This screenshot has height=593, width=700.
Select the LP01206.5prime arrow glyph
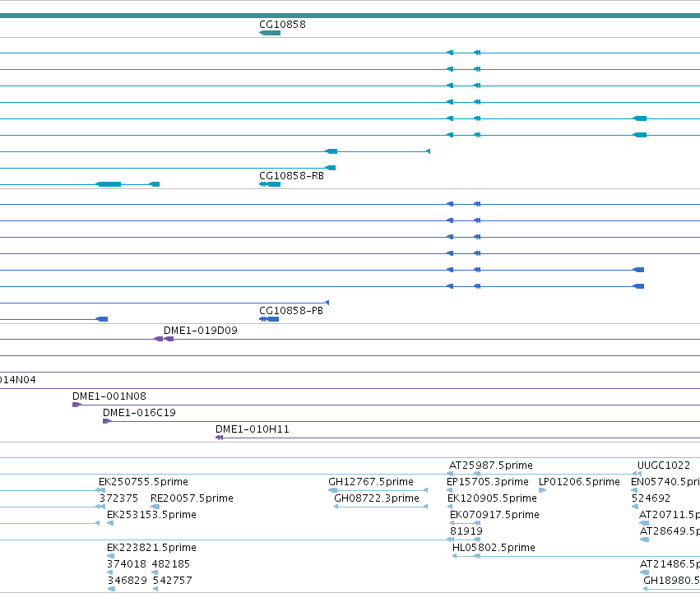[543, 490]
